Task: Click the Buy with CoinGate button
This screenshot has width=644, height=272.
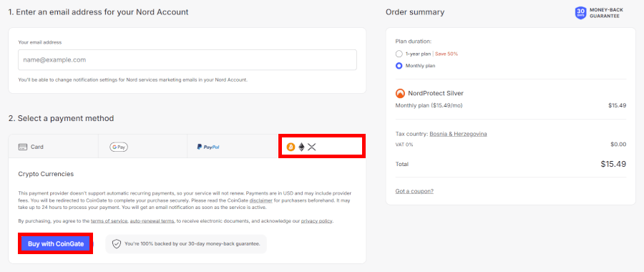Action: [x=56, y=243]
